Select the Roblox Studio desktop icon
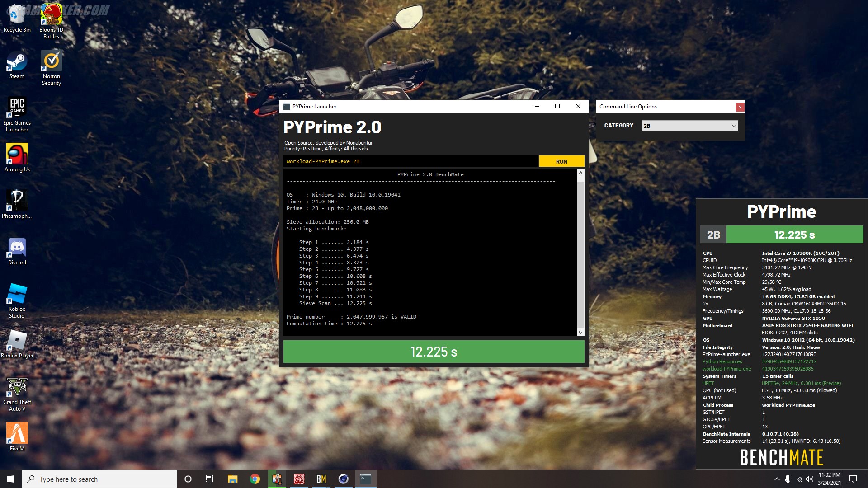Screen dimensions: 868x488 17,300
